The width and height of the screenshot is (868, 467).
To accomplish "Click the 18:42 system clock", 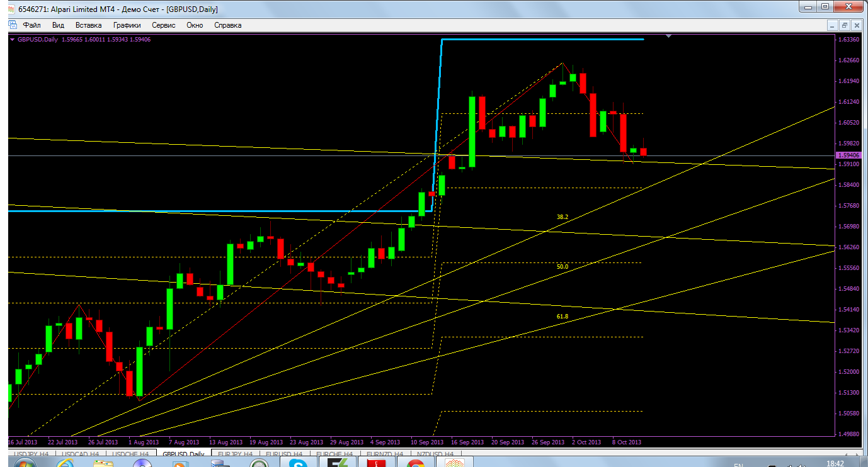I will tap(835, 463).
